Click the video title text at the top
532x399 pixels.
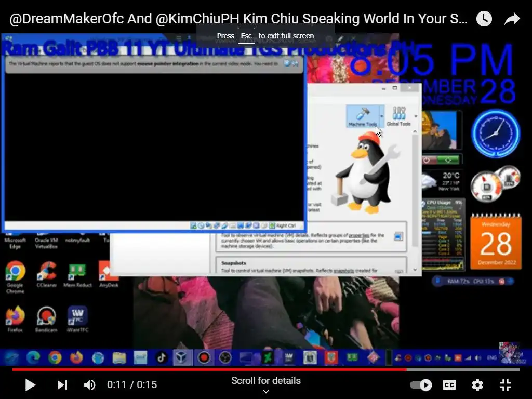point(238,19)
